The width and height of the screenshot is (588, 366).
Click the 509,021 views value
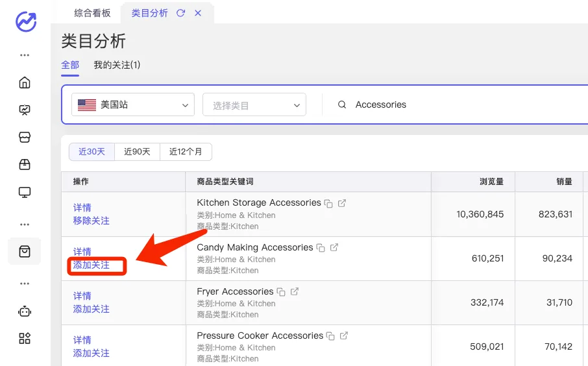click(x=487, y=347)
